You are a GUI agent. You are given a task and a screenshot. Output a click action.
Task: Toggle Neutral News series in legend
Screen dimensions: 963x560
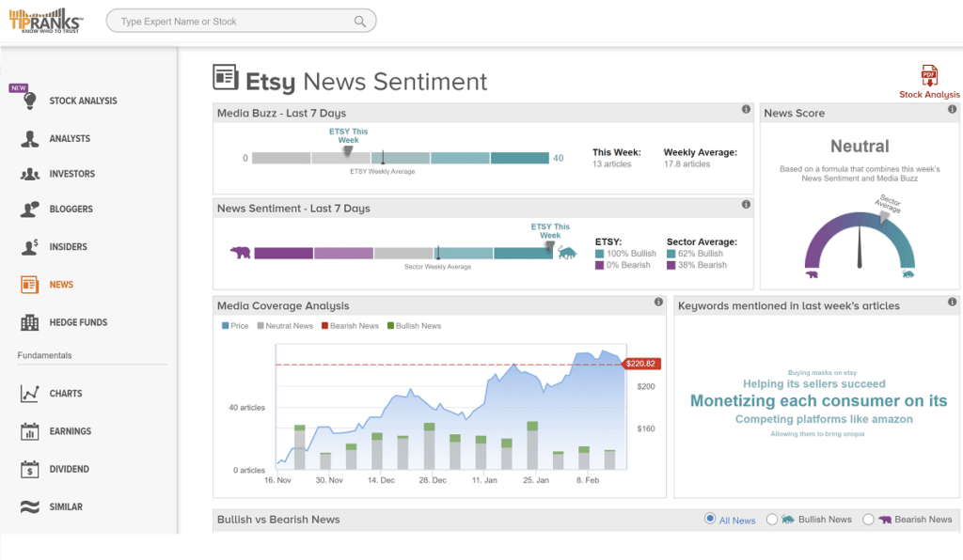point(285,326)
